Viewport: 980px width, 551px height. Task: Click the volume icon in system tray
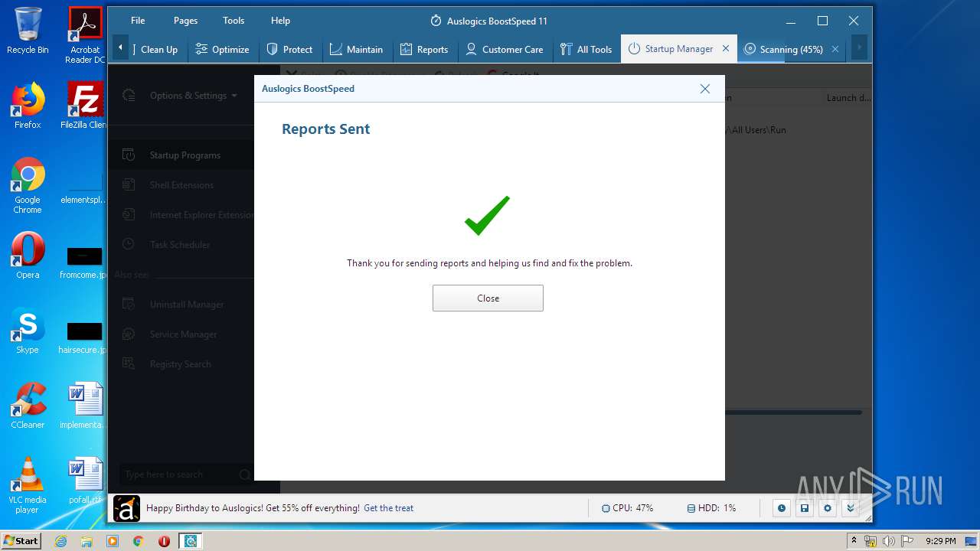(x=888, y=541)
